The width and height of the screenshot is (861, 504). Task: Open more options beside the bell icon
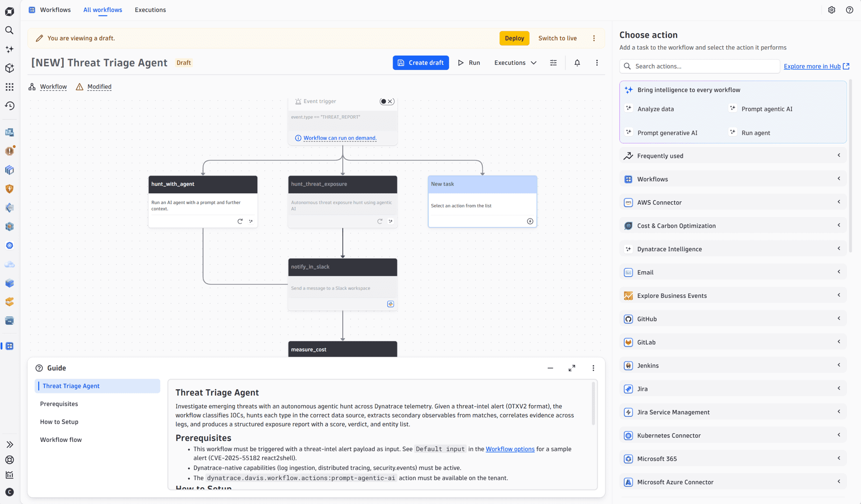[x=597, y=63]
